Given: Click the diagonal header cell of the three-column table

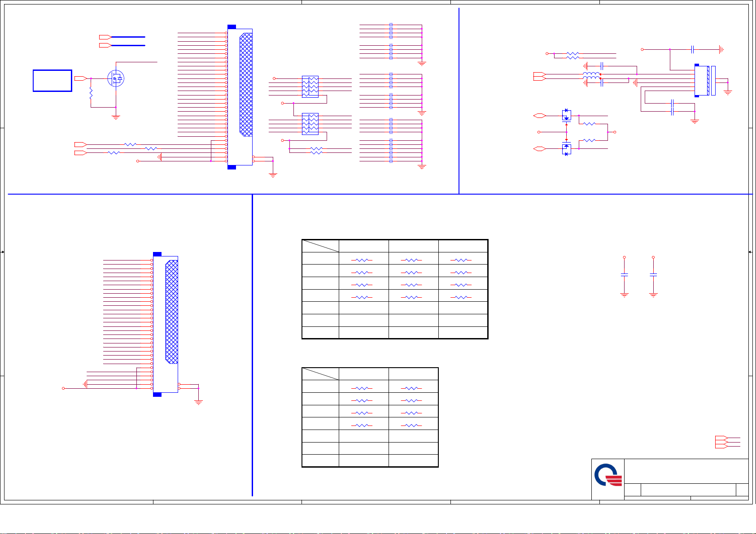Looking at the screenshot, I should click(x=320, y=246).
